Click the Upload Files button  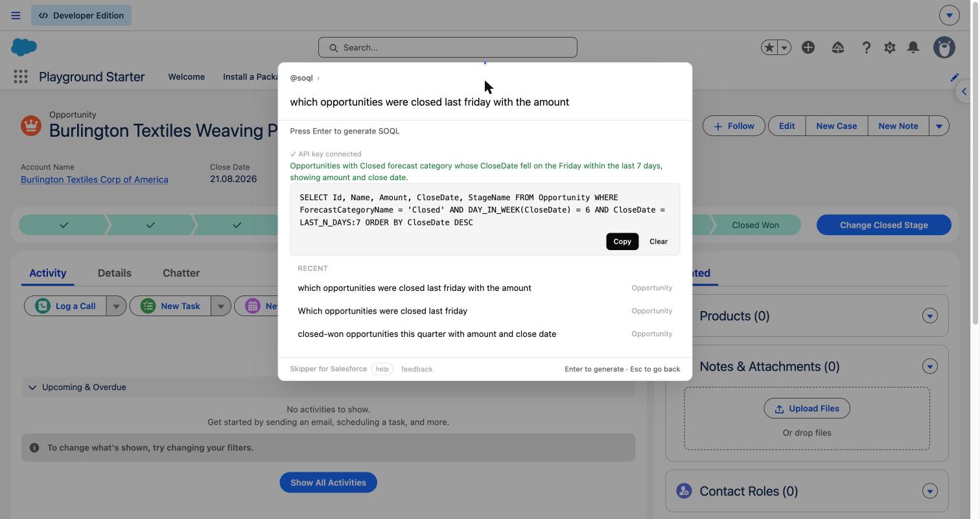807,409
